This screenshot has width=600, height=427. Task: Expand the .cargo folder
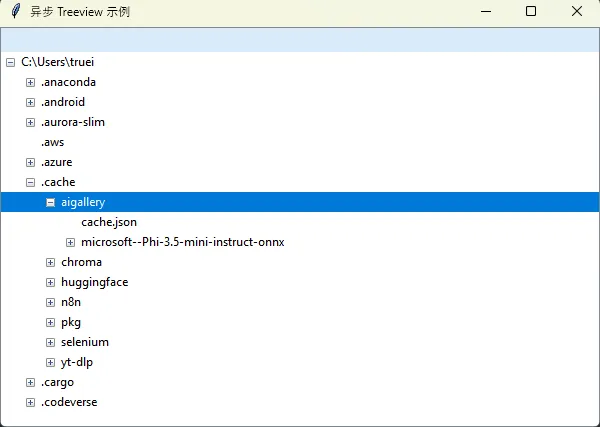click(30, 382)
